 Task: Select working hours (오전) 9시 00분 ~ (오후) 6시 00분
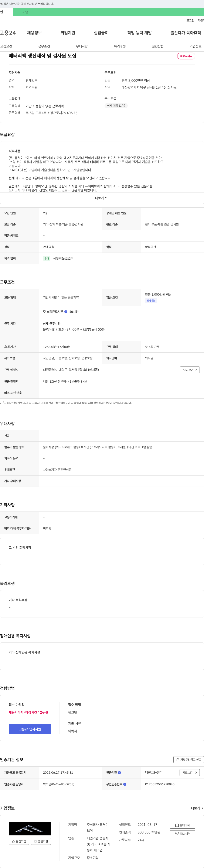point(81,329)
